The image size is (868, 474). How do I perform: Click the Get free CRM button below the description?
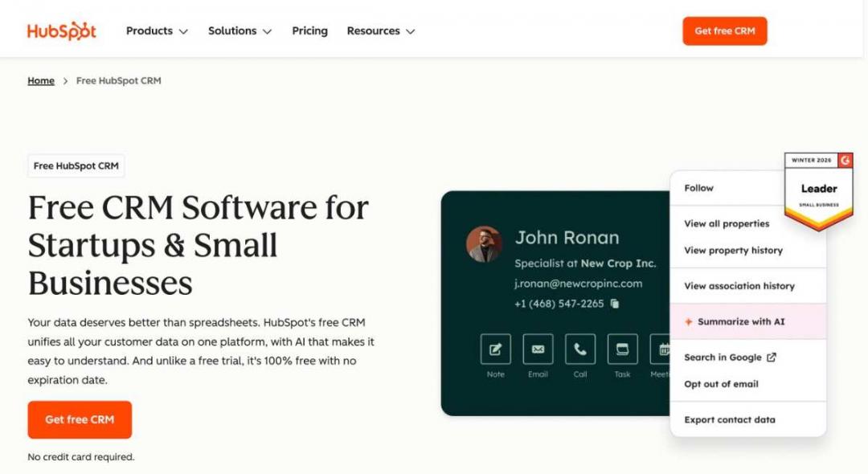click(80, 420)
